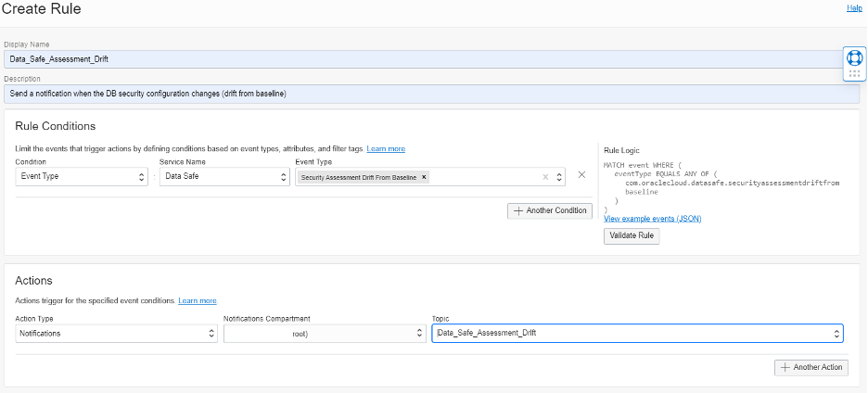Click the drag handle dots under lifebuoy

click(x=854, y=75)
